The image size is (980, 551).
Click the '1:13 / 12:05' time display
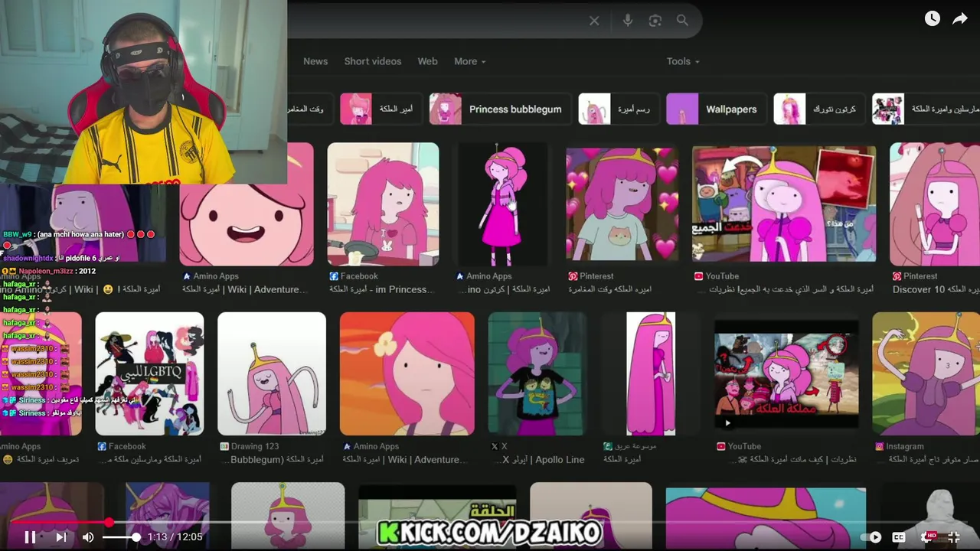click(x=175, y=537)
